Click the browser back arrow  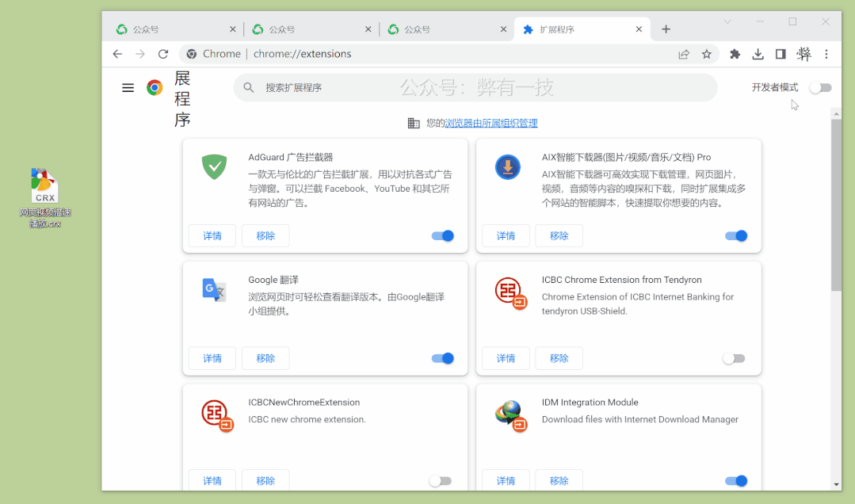click(117, 54)
